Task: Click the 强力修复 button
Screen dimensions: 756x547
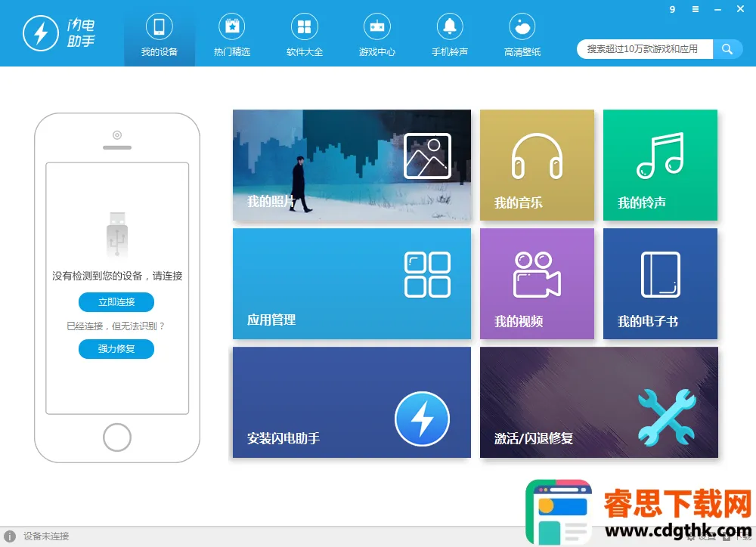Action: point(116,349)
